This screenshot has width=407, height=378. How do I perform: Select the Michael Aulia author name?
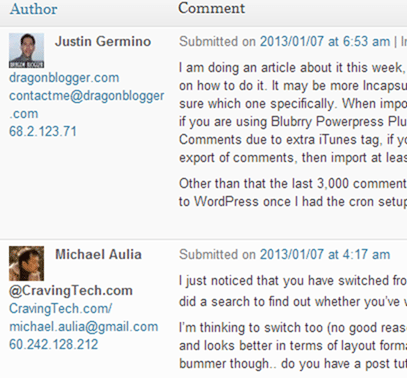point(98,255)
